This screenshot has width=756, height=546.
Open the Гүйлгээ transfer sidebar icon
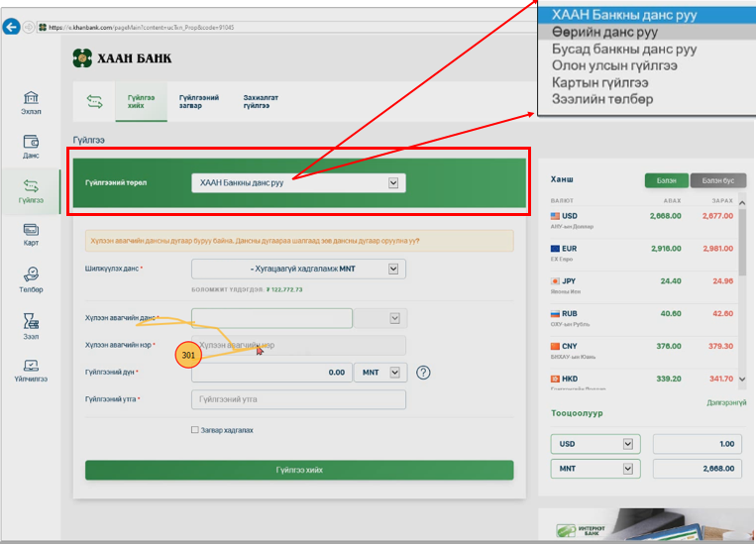point(31,191)
